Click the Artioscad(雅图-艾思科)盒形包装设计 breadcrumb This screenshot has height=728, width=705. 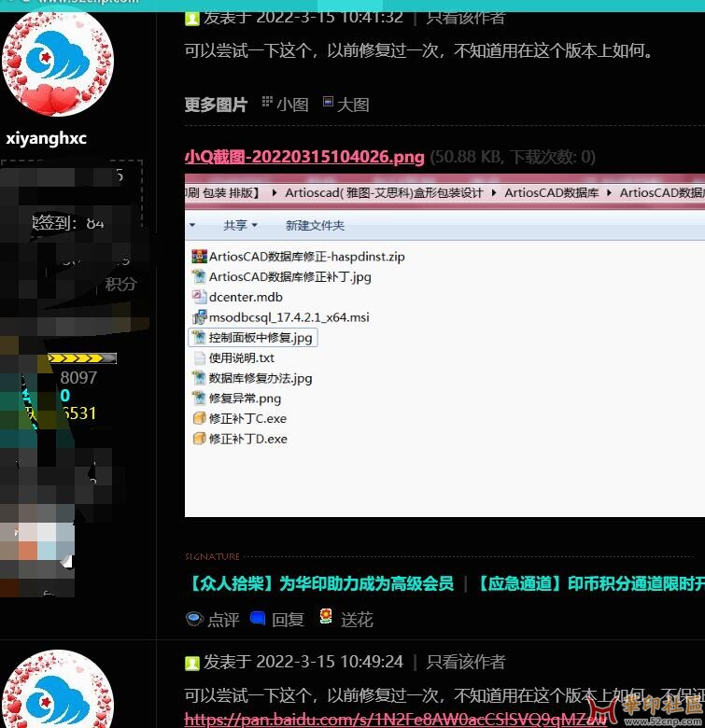[384, 192]
